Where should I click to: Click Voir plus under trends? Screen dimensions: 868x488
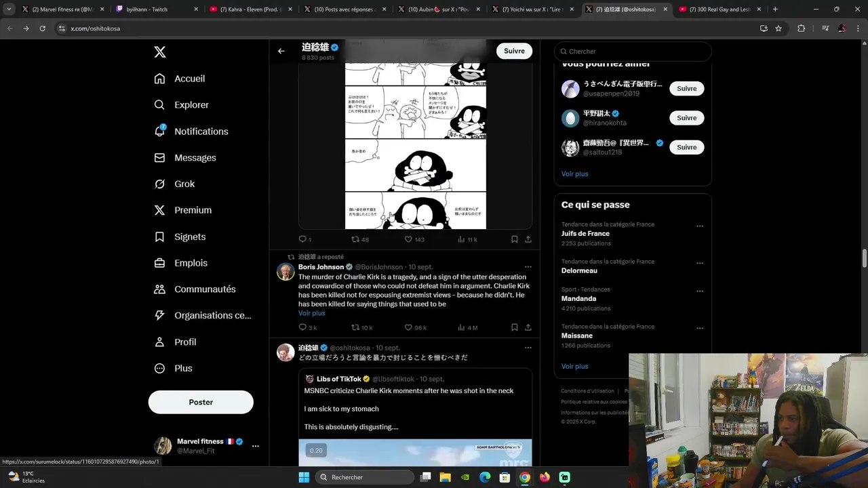574,367
